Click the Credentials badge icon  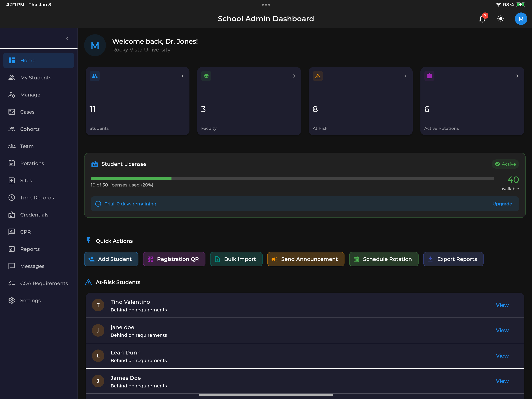pyautogui.click(x=11, y=215)
